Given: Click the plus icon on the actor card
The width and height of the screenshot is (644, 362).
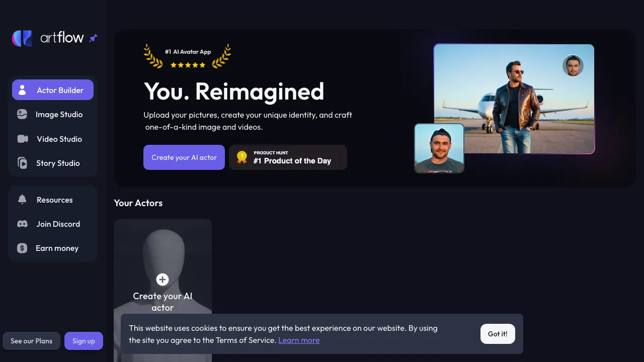Looking at the screenshot, I should click(163, 280).
